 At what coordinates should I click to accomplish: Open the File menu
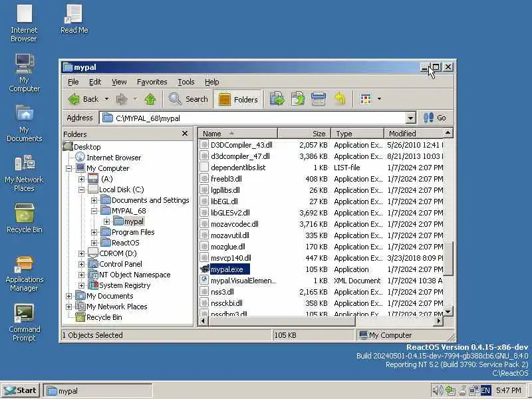tap(73, 82)
